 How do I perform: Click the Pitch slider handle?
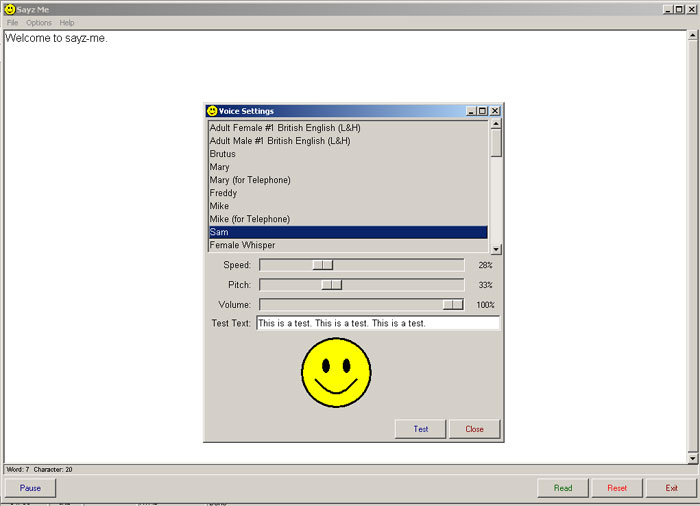click(x=331, y=285)
